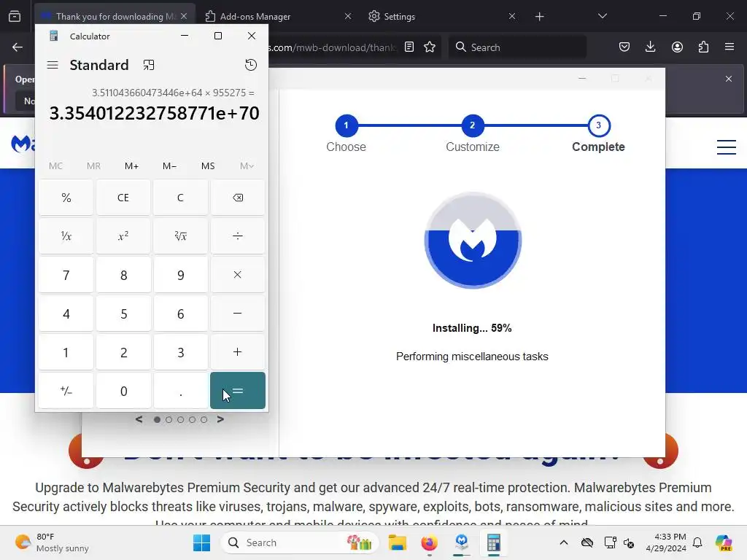Click digit 1 on Calculator
This screenshot has height=560, width=747.
click(x=66, y=352)
